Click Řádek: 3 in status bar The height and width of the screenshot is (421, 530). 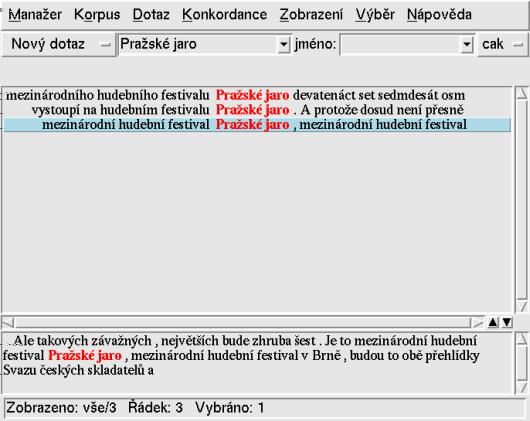point(155,408)
